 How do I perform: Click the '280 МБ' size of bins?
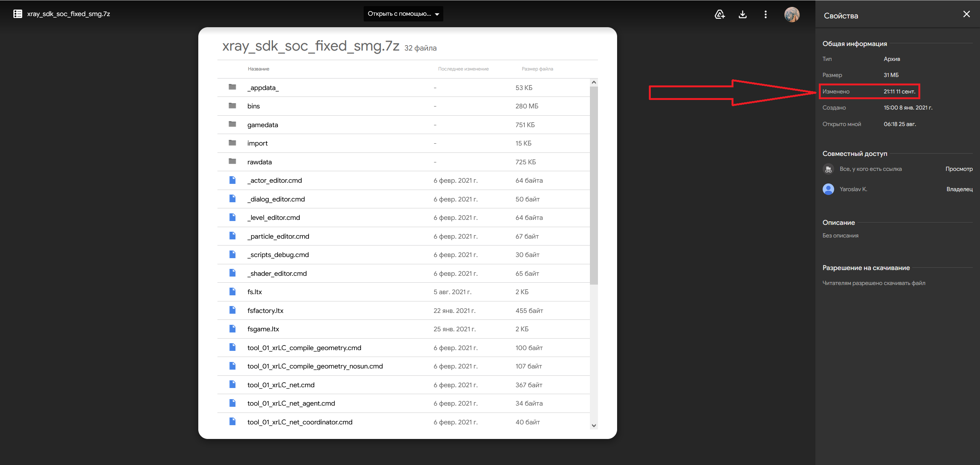pos(527,106)
